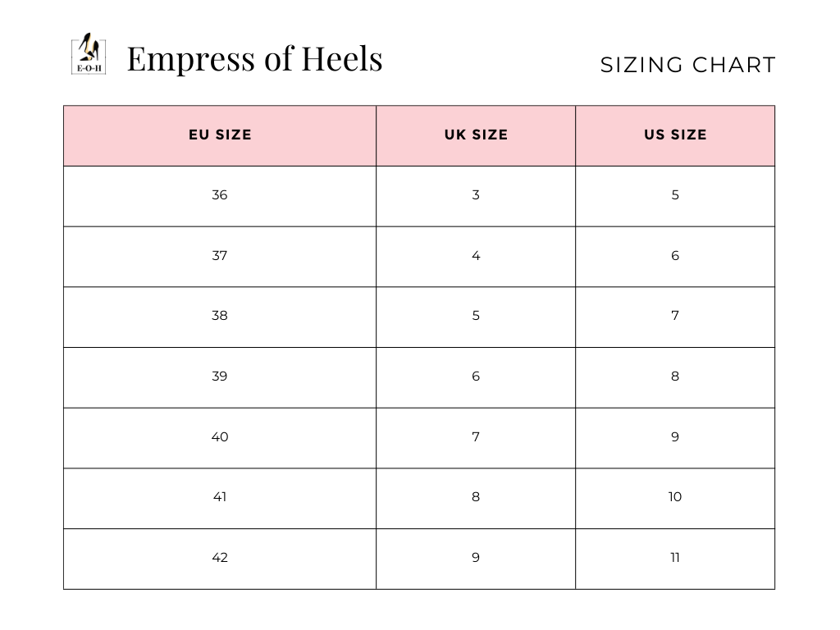Select the UK SIZE column header
The width and height of the screenshot is (840, 630).
coord(476,135)
